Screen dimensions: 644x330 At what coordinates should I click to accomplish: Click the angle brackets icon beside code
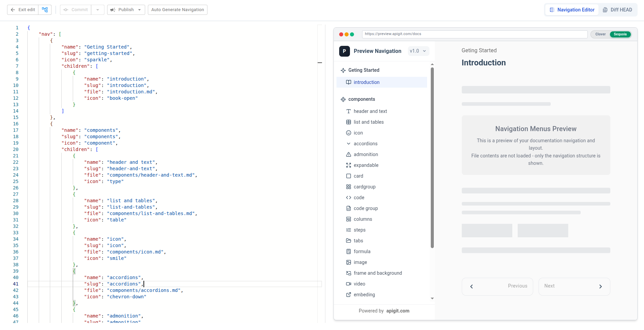point(349,198)
